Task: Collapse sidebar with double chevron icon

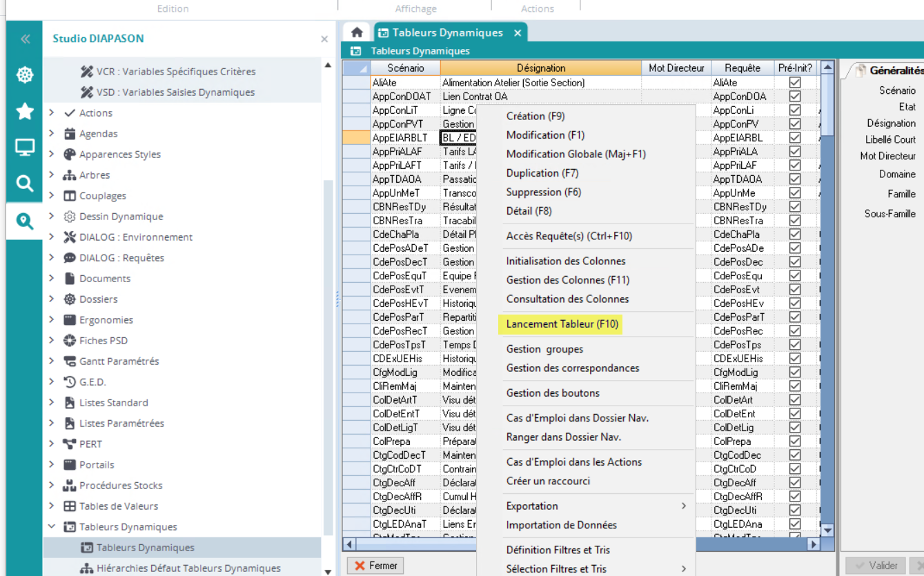Action: [25, 39]
